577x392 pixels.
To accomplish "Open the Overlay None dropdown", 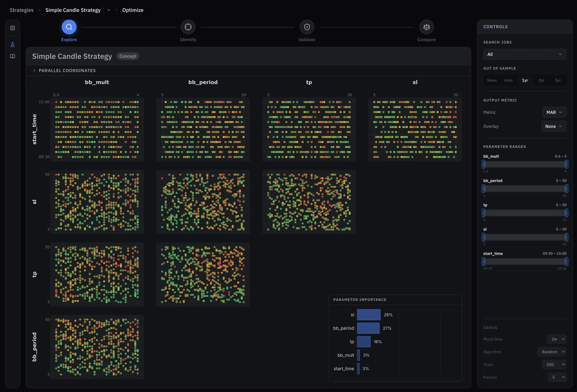I will click(554, 126).
